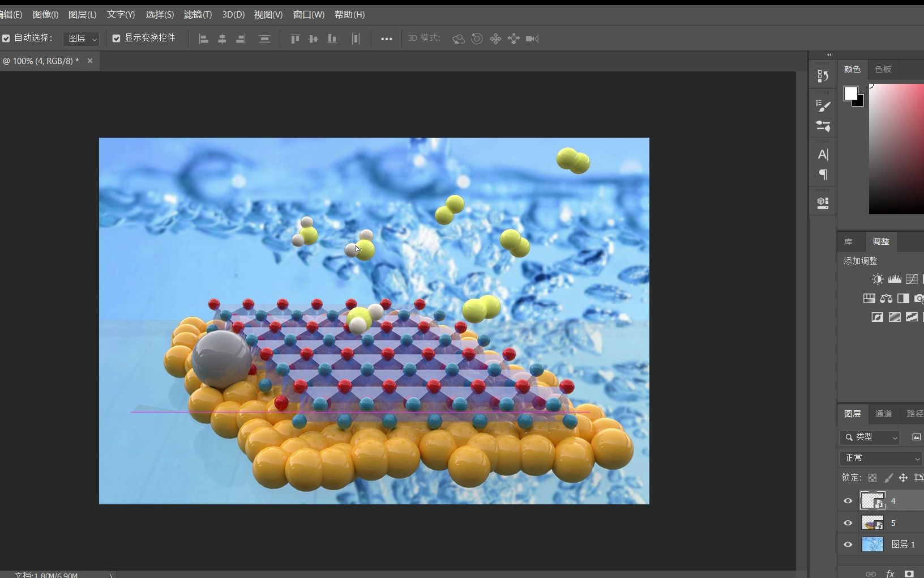The height and width of the screenshot is (578, 924).
Task: Open the 帮助(H) menu
Action: tap(349, 15)
